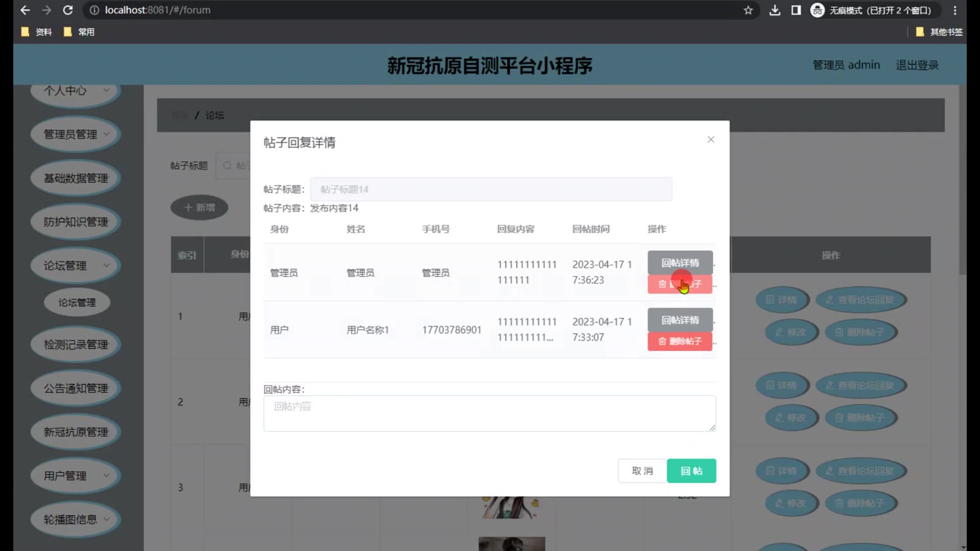
Task: Collapse the 论坛管理 sidebar section
Action: [76, 265]
